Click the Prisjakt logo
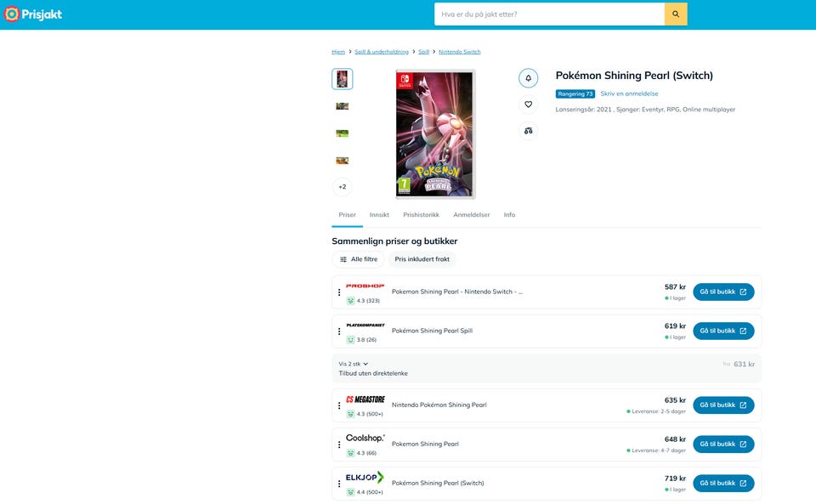816x504 pixels. click(33, 14)
